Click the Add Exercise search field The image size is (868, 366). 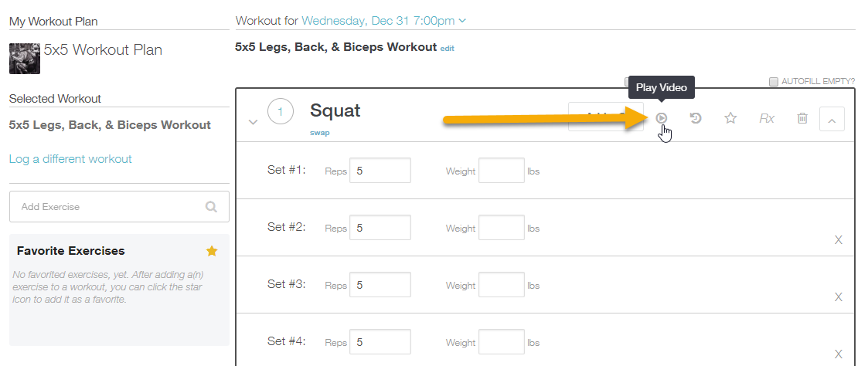point(108,207)
